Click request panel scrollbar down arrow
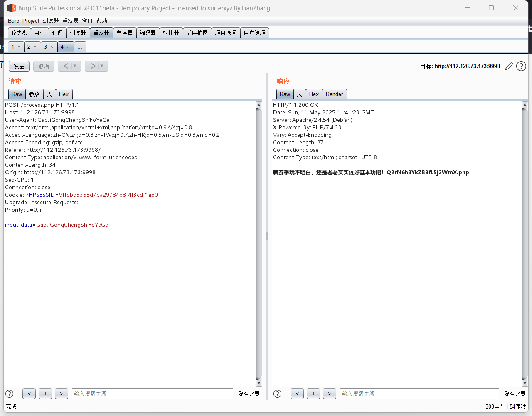Screen dimensions: 532x416 (x=259, y=383)
